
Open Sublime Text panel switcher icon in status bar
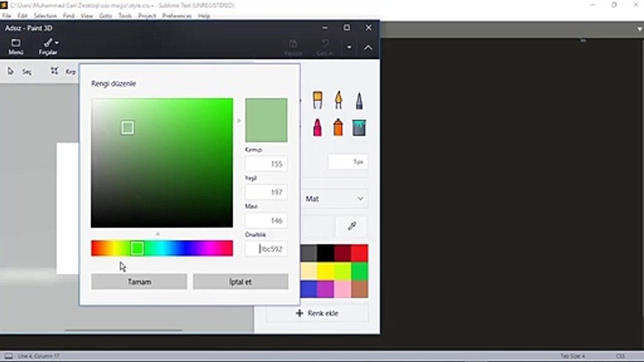(9, 356)
